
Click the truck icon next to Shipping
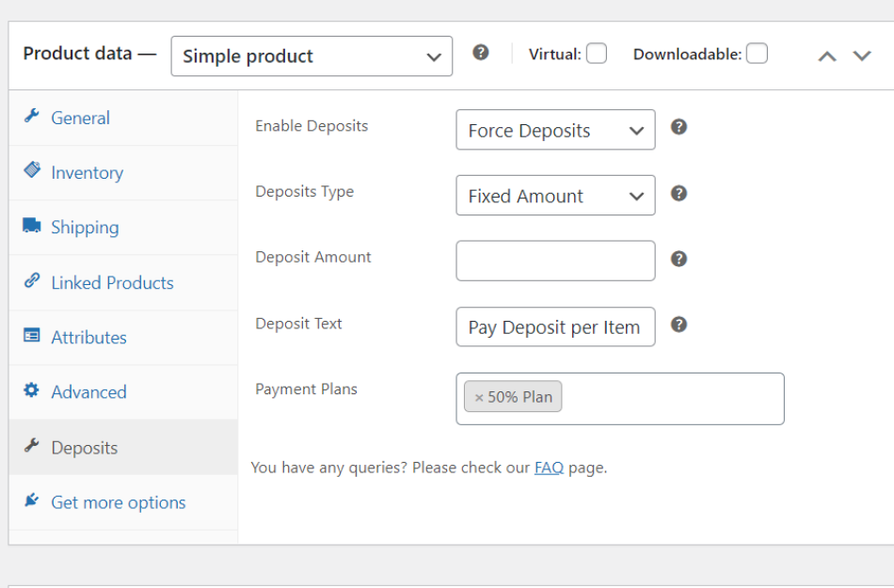click(x=33, y=227)
